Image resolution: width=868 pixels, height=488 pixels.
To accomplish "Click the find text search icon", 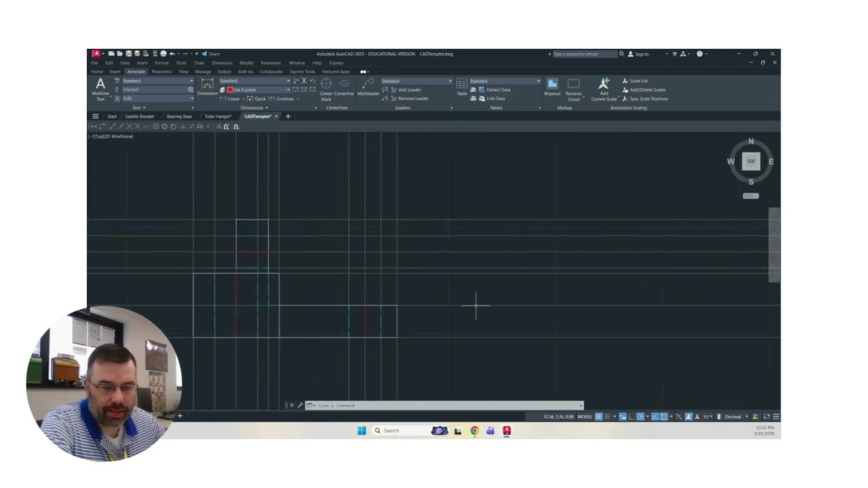I will [191, 89].
